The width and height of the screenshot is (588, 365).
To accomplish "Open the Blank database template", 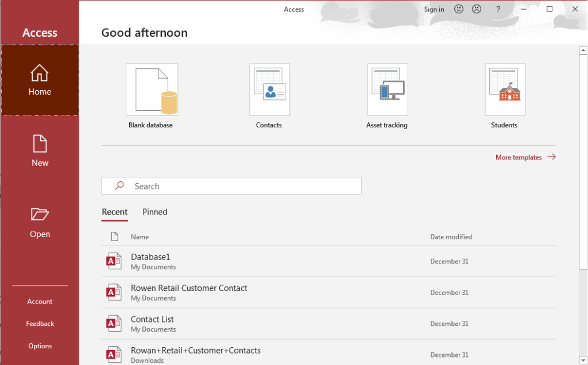I will tap(152, 90).
